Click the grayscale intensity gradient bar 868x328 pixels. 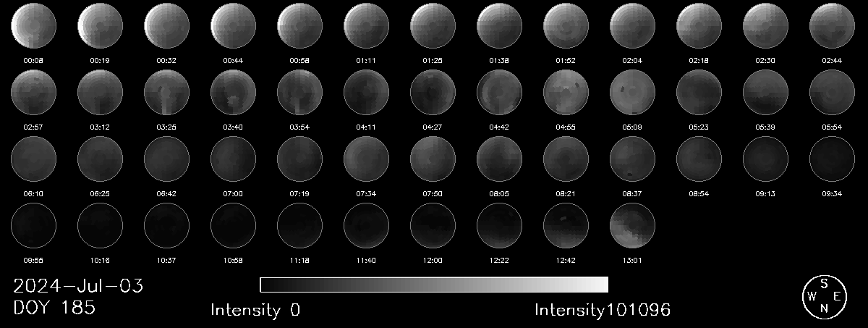[x=434, y=285]
